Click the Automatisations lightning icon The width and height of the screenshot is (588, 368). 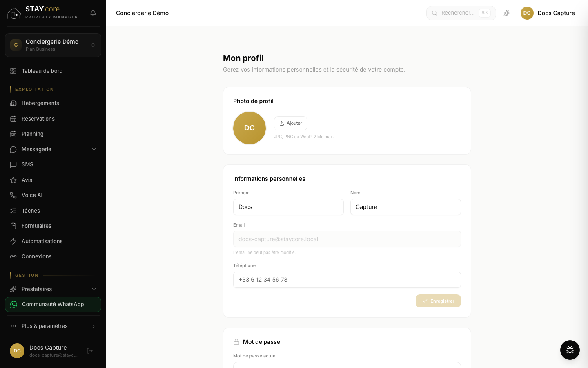pyautogui.click(x=13, y=242)
